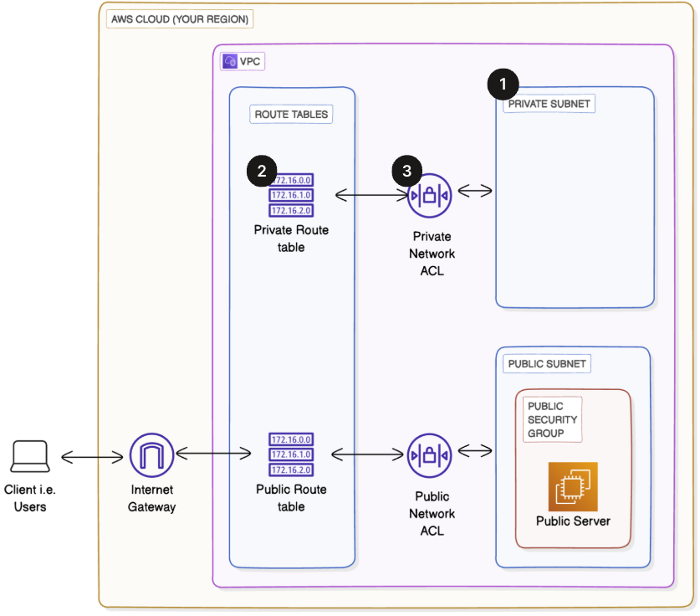Click the PUBLIC SUBNET label
This screenshot has height=616, width=700.
547,363
